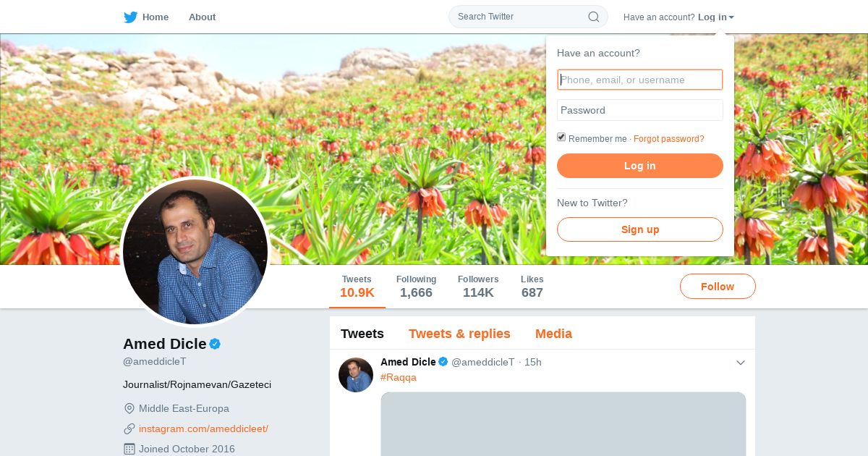Click the link icon beside Instagram URL
This screenshot has height=456, width=868.
[x=129, y=428]
